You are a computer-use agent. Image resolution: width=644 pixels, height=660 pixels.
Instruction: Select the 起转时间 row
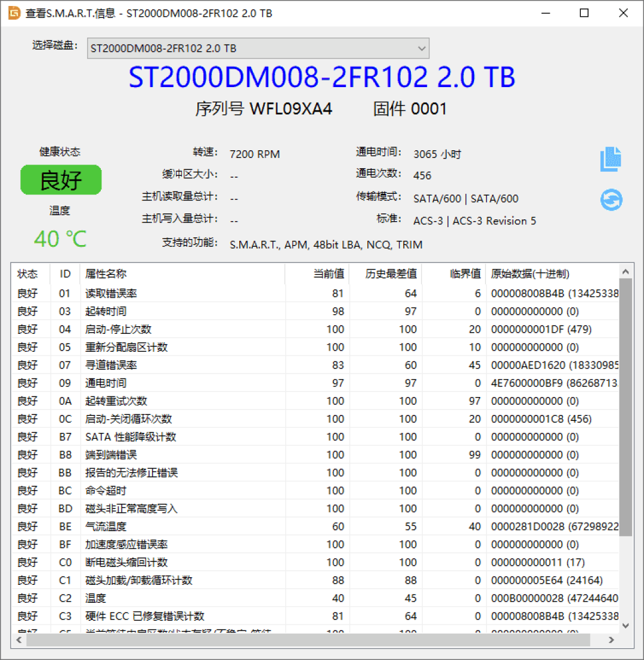pos(315,311)
